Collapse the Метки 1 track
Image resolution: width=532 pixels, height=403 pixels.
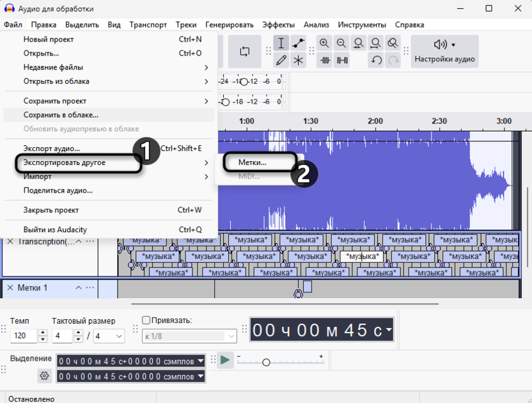79,288
